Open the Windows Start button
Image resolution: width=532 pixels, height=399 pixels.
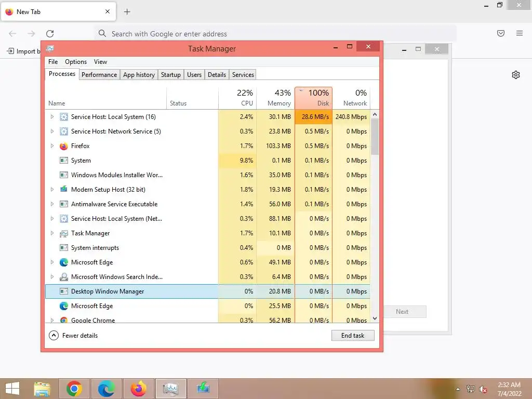pyautogui.click(x=12, y=389)
